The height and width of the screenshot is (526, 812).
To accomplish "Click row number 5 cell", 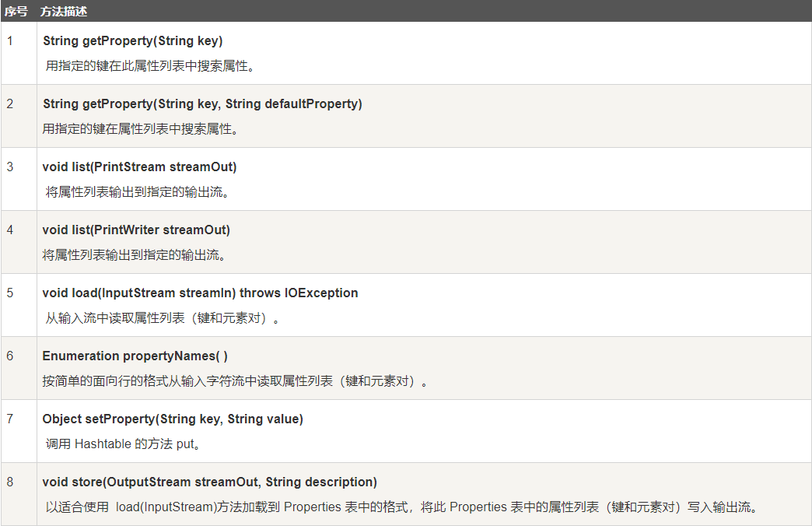I will pos(19,305).
